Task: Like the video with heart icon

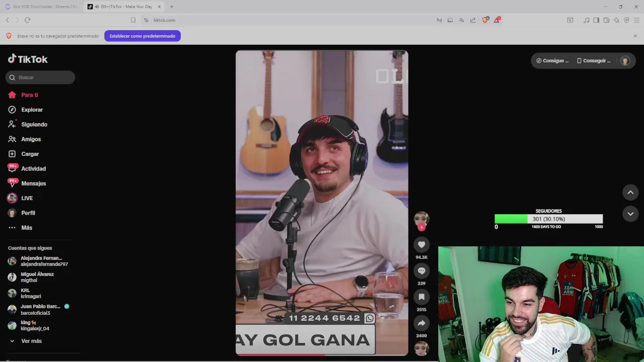Action: click(422, 245)
